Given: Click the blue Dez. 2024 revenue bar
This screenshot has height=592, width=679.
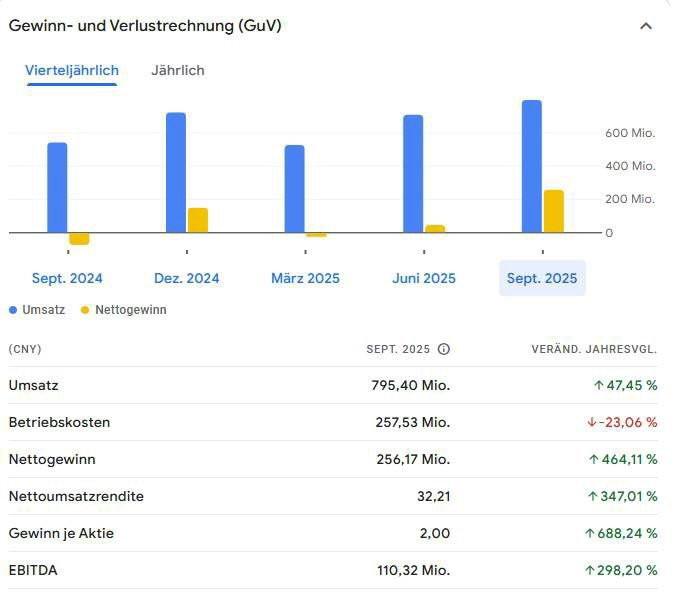Looking at the screenshot, I should [x=176, y=172].
